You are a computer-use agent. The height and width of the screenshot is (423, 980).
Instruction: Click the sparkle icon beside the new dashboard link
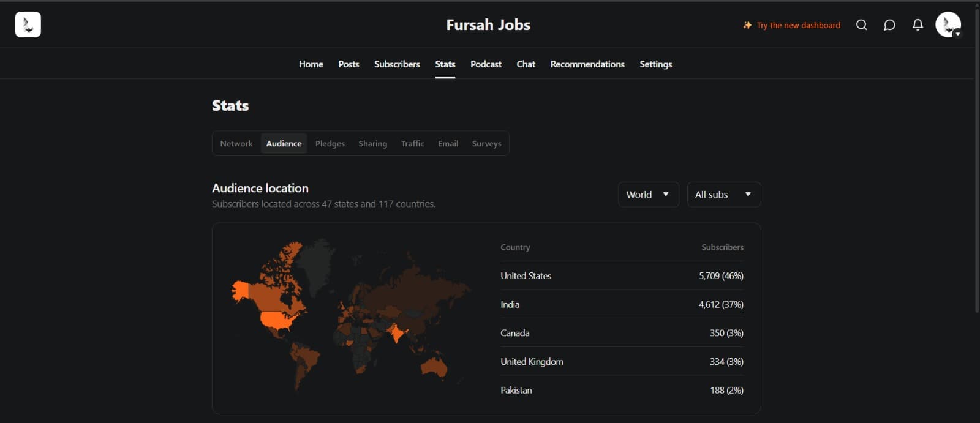click(x=747, y=25)
